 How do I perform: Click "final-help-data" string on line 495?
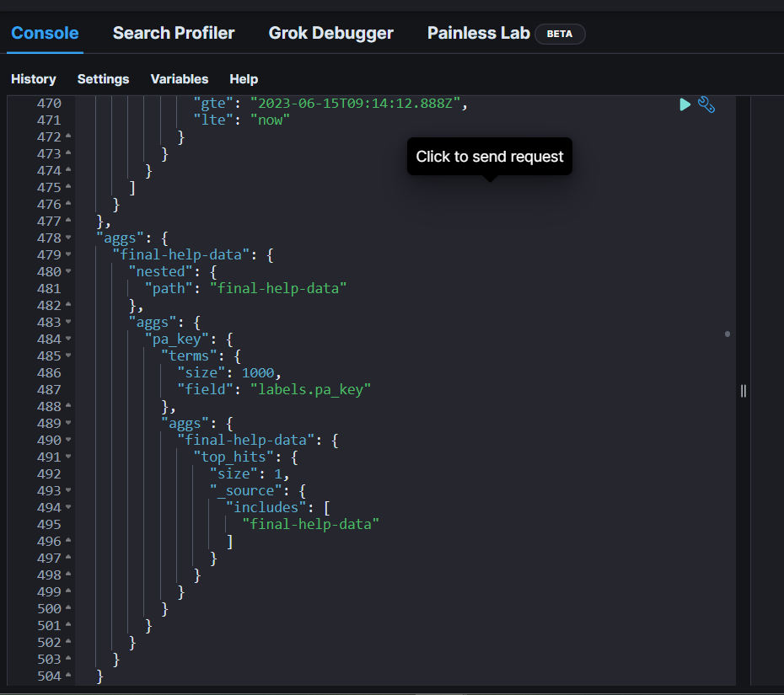pos(310,524)
